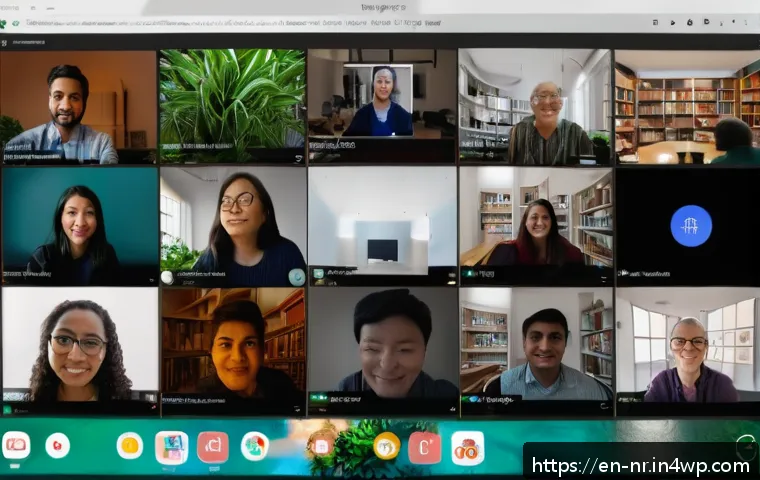
Task: Click the small square icon in top-right toolbar
Action: pos(655,22)
